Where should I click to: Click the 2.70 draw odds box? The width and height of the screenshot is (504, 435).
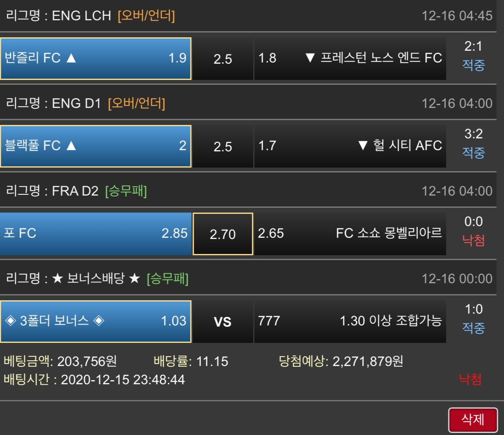(x=223, y=234)
